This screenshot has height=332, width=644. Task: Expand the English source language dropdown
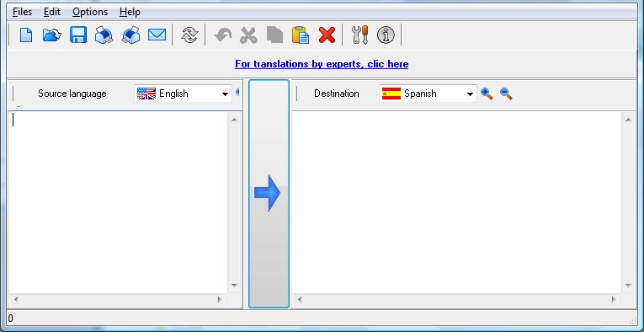click(225, 94)
